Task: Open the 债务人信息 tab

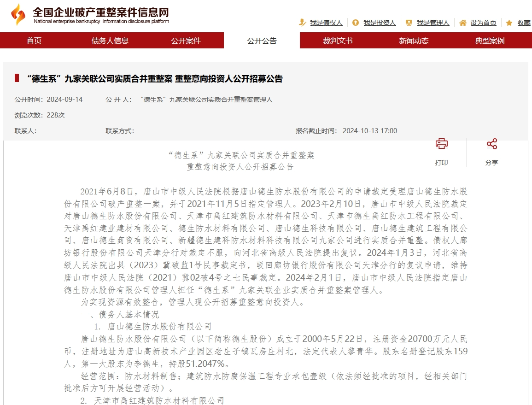Action: coord(110,41)
